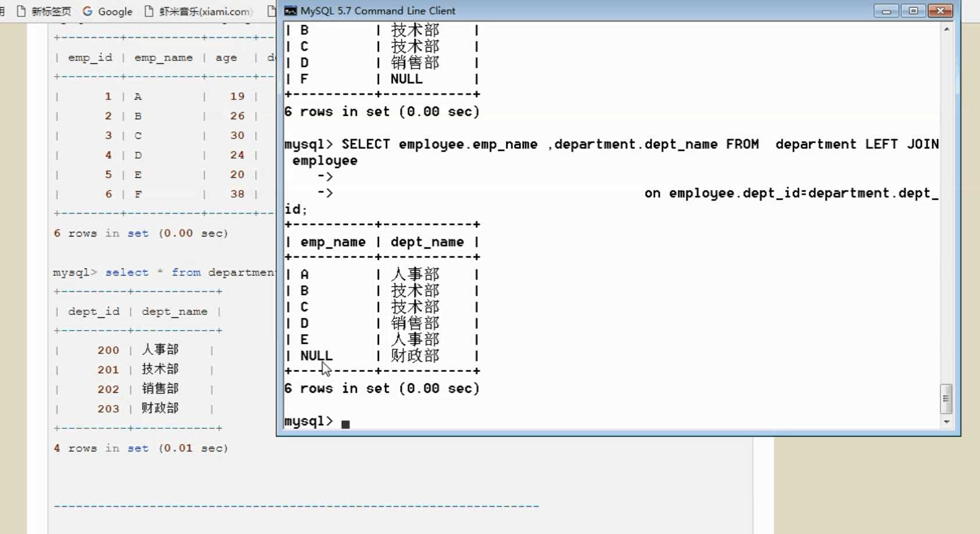Click the MySQL Command Line Client title icon
Image resolution: width=980 pixels, height=534 pixels.
pyautogui.click(x=290, y=10)
